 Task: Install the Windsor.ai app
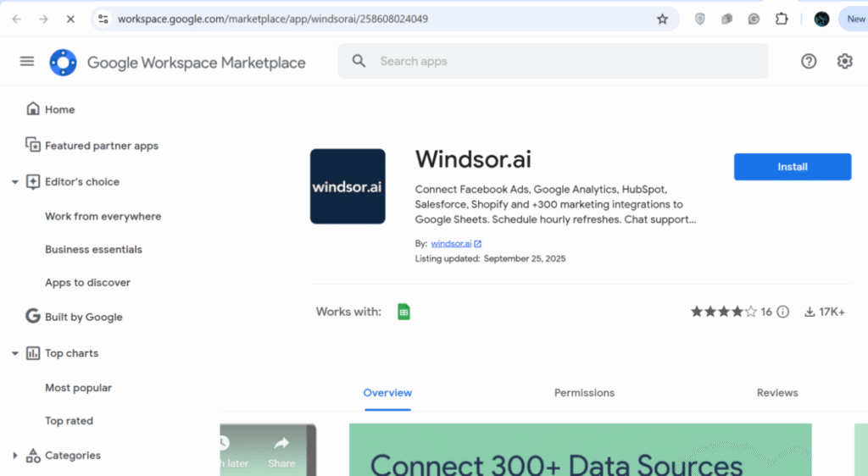pyautogui.click(x=792, y=167)
